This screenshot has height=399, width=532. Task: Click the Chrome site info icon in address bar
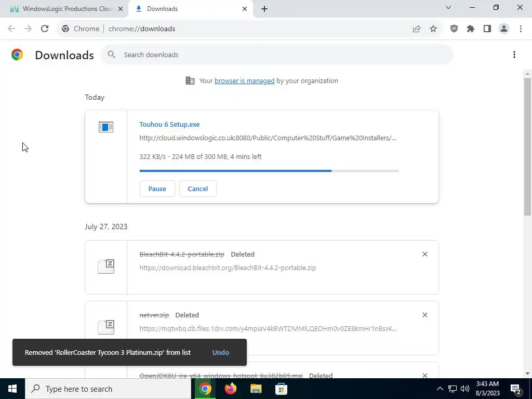(x=65, y=29)
